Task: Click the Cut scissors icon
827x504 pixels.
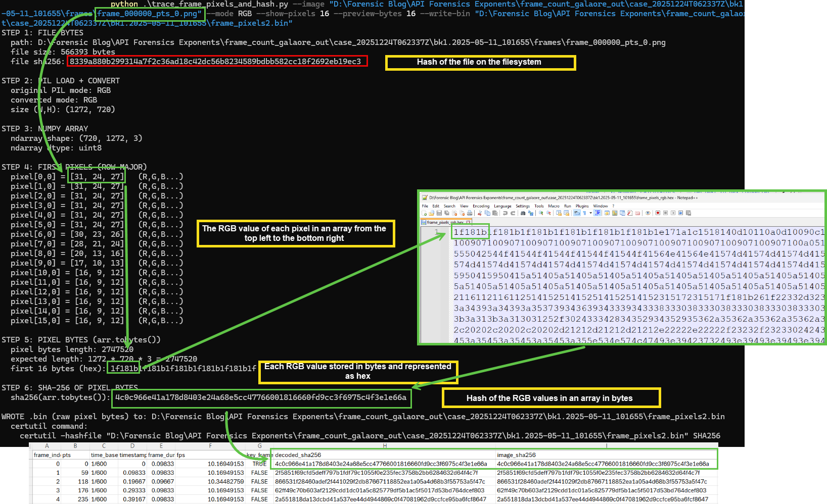Action: pos(480,213)
